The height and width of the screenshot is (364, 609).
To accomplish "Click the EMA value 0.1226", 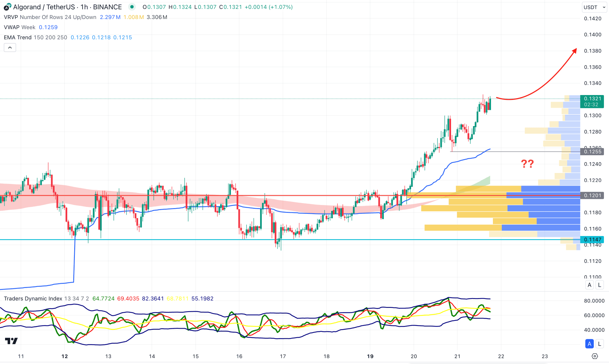I will point(80,37).
